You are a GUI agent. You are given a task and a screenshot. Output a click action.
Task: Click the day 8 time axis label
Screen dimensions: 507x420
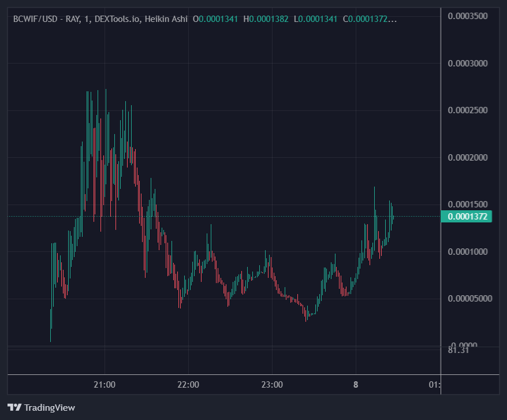click(x=356, y=385)
